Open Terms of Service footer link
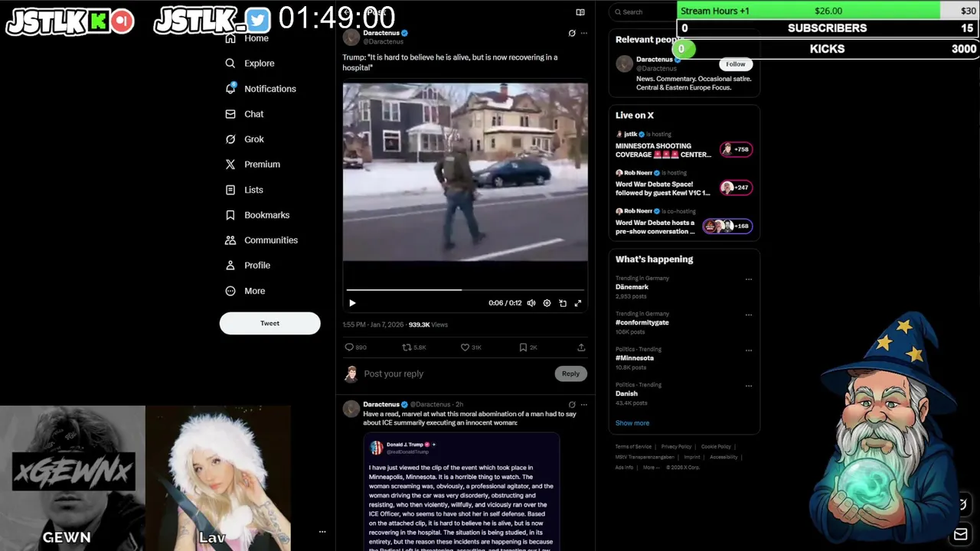980x551 pixels. [x=633, y=447]
